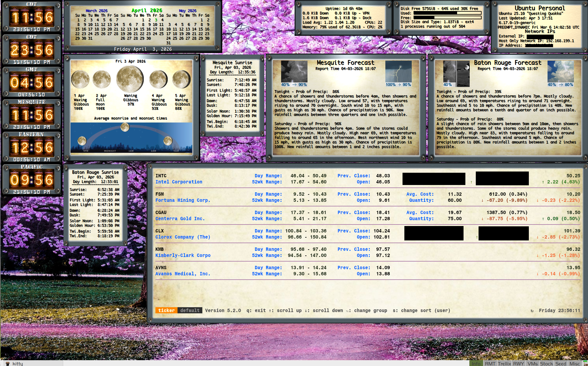Click Mesquite Saturday lightning icon showing 100% → 90%
The height and width of the screenshot is (366, 588).
(398, 71)
